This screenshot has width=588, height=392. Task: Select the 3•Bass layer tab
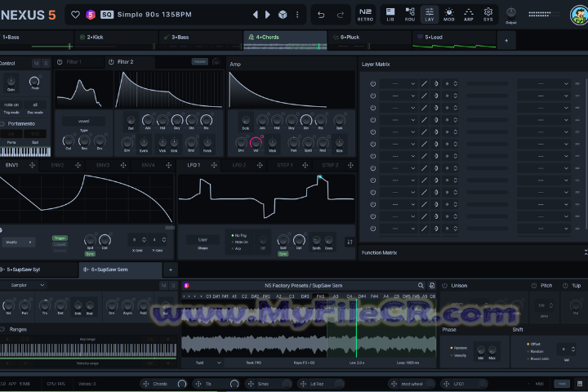tap(201, 40)
